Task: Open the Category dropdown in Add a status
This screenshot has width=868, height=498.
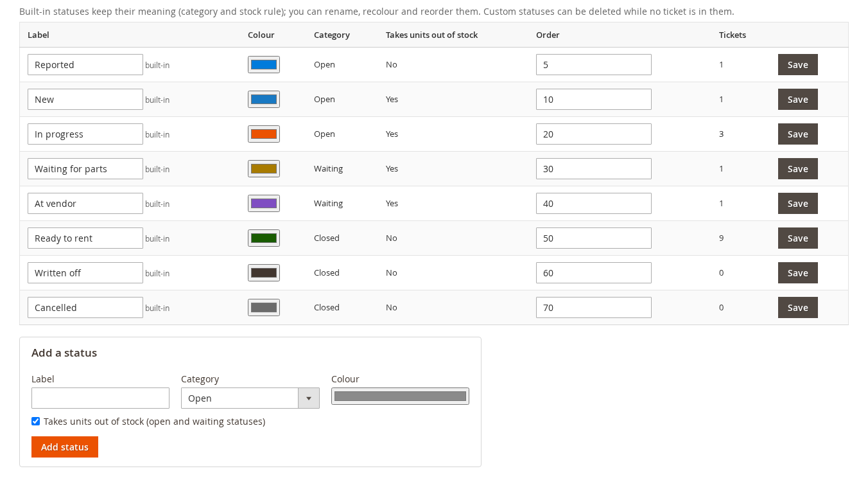Action: tap(250, 398)
